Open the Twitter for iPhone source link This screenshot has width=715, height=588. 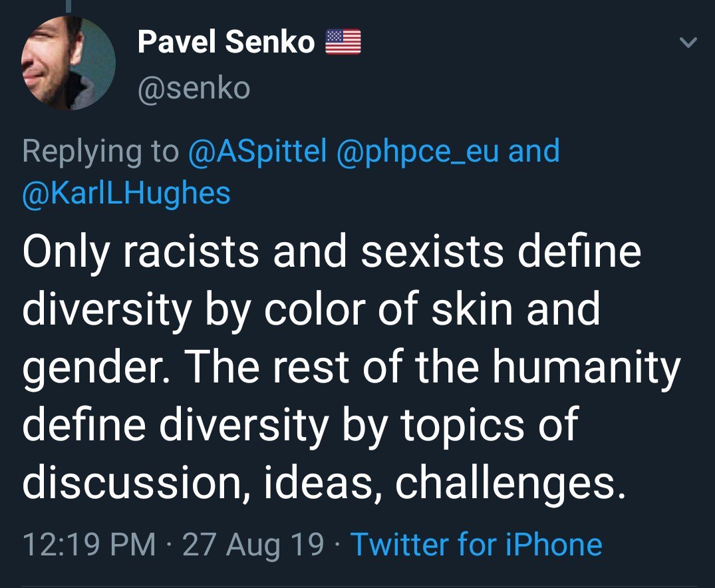(476, 544)
